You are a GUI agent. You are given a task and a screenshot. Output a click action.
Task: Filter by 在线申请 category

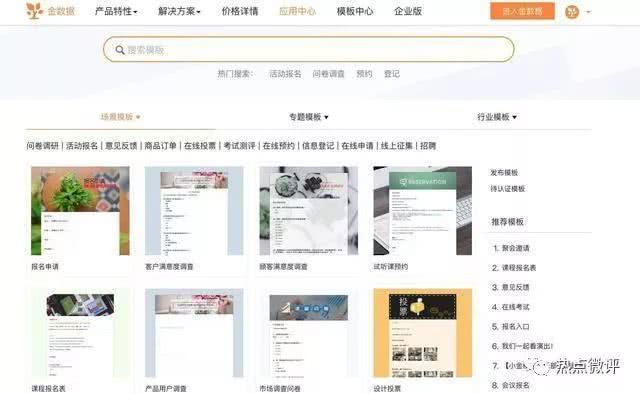tap(357, 146)
